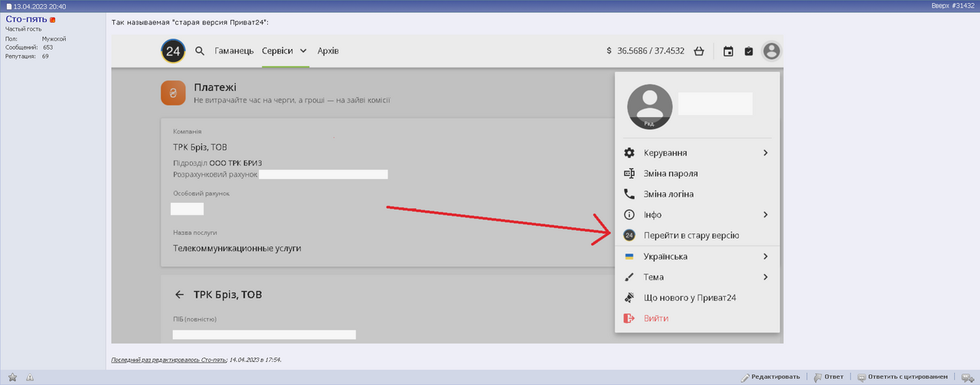Click the large profile photo in the menu
The image size is (980, 385).
pos(649,106)
